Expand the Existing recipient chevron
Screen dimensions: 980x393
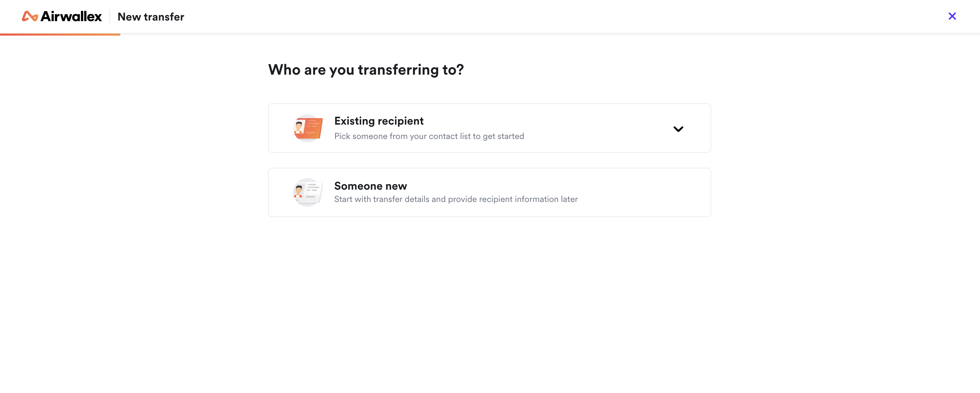coord(678,129)
